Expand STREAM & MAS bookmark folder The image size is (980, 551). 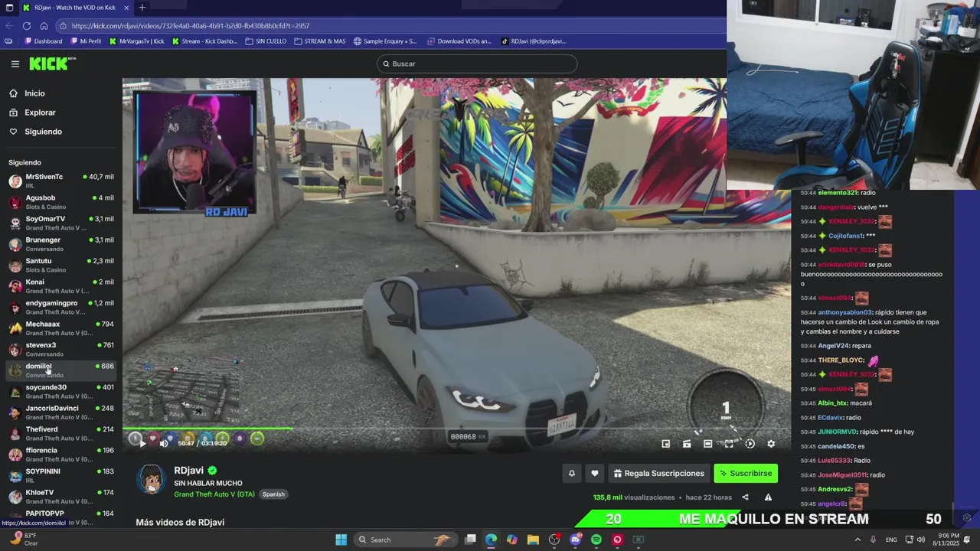pos(320,41)
